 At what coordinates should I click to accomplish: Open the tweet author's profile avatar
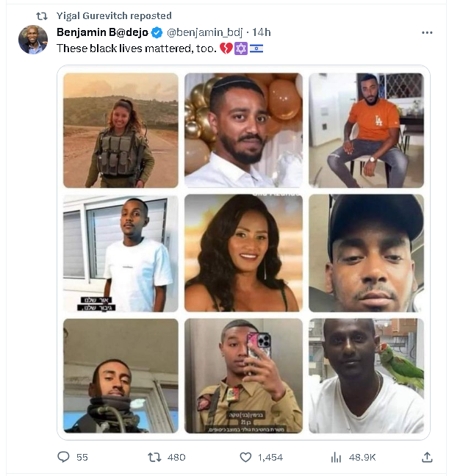[33, 40]
